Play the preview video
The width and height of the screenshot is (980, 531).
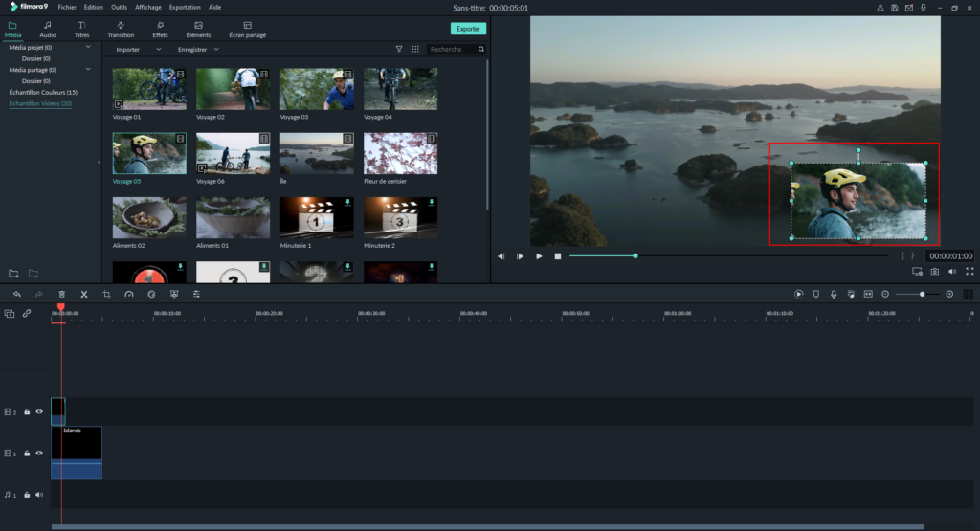[539, 256]
